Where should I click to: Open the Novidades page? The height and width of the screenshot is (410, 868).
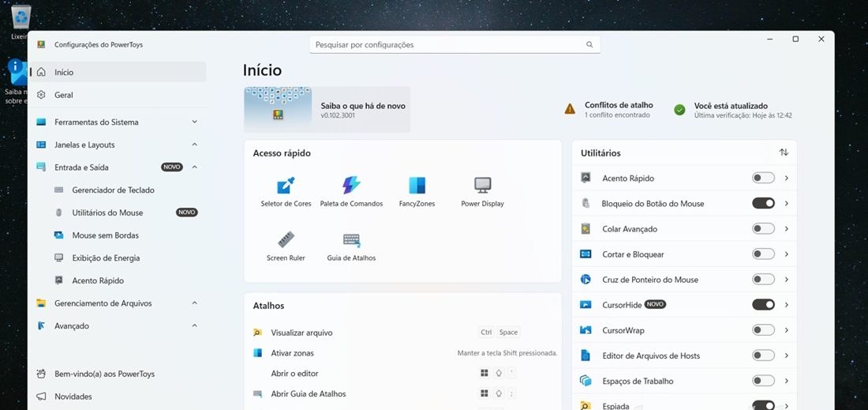118,397
